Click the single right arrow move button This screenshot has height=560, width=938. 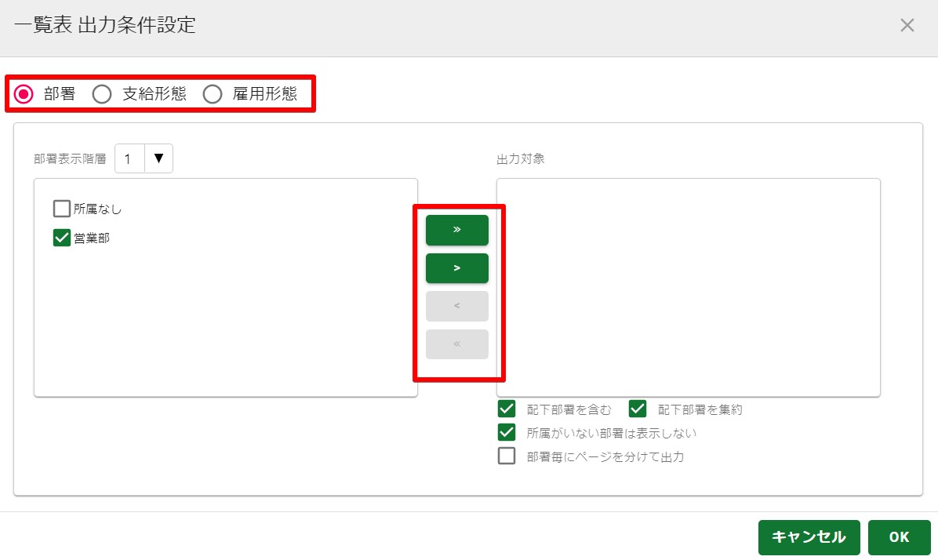click(x=457, y=268)
